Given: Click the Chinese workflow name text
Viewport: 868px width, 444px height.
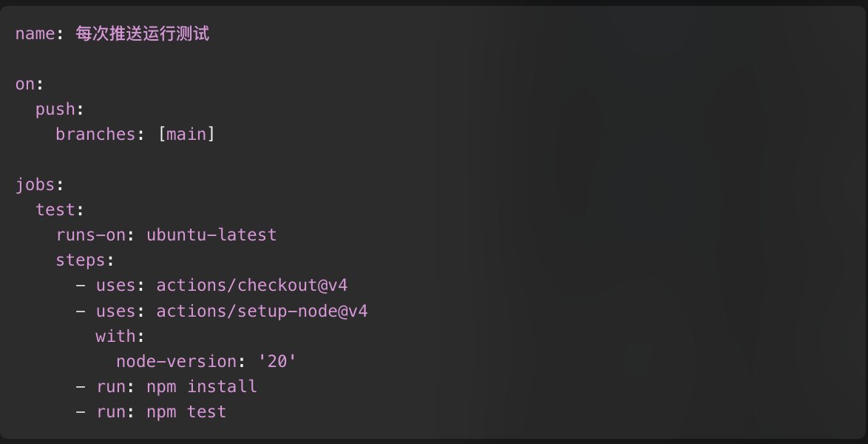Looking at the screenshot, I should 142,33.
